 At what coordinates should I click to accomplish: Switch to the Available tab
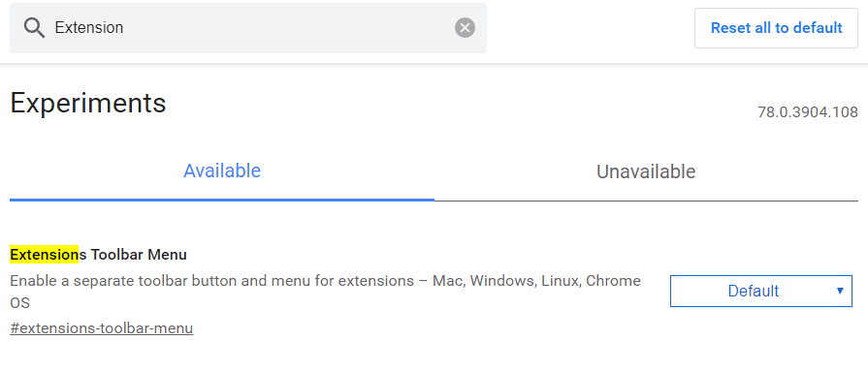click(x=222, y=170)
